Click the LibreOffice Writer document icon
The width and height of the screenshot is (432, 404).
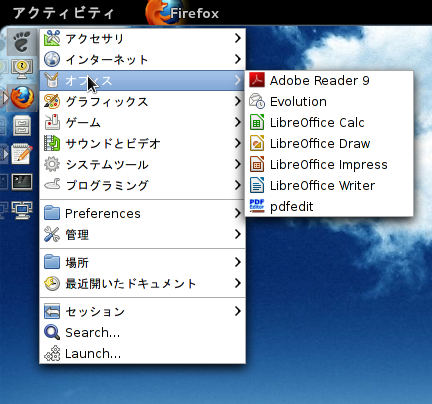coord(257,185)
